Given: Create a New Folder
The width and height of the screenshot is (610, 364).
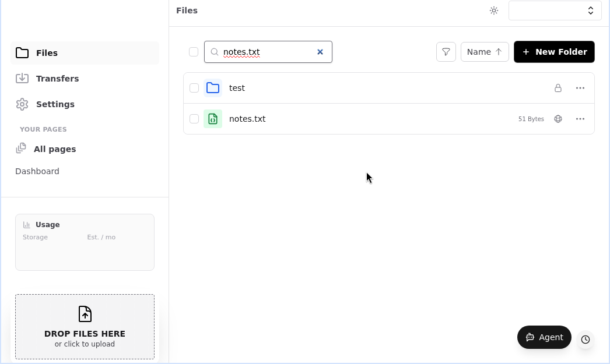Looking at the screenshot, I should click(x=554, y=52).
